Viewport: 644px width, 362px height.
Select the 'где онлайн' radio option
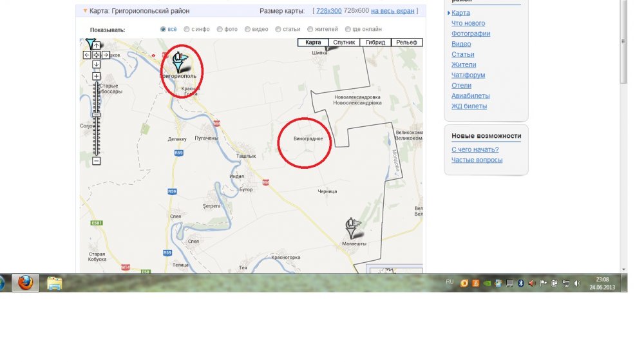pyautogui.click(x=348, y=29)
